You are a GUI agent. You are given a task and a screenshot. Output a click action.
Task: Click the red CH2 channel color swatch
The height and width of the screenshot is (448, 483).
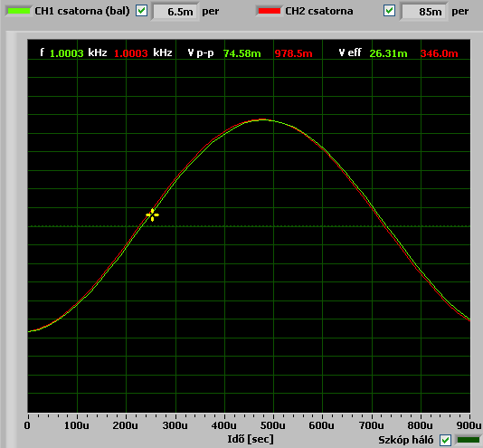pos(270,11)
